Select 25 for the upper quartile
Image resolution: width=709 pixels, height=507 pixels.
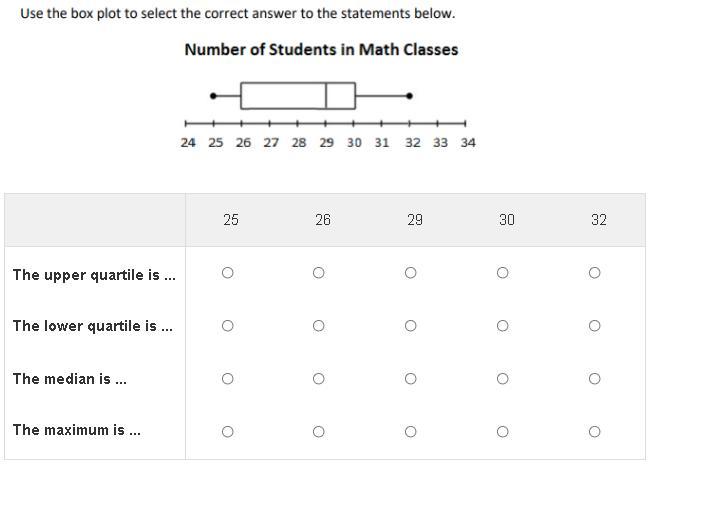[x=228, y=273]
